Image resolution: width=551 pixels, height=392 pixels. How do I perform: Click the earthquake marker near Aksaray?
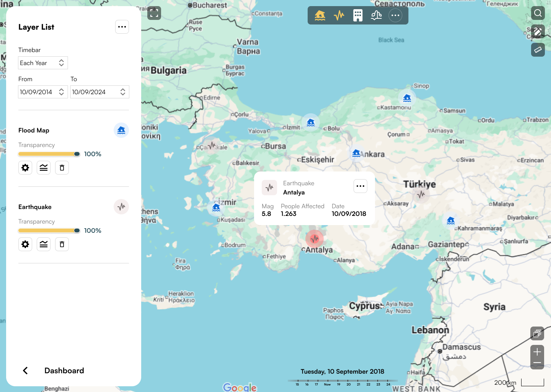(421, 194)
